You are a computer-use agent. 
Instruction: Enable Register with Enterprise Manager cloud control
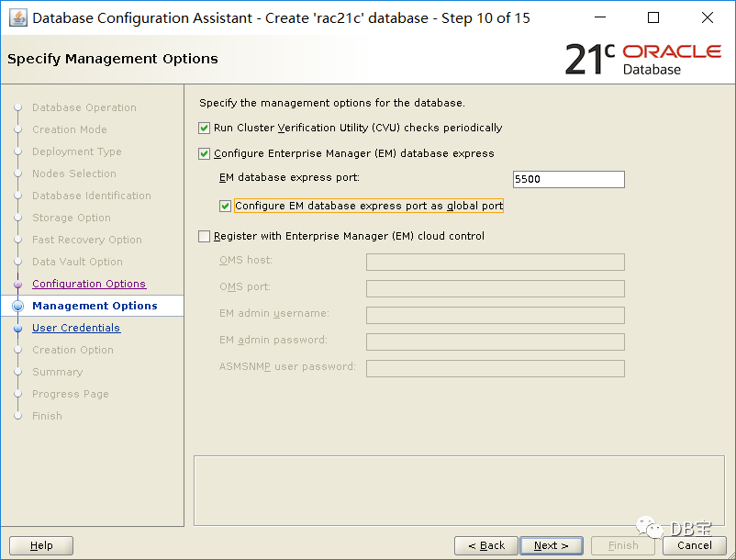click(204, 236)
